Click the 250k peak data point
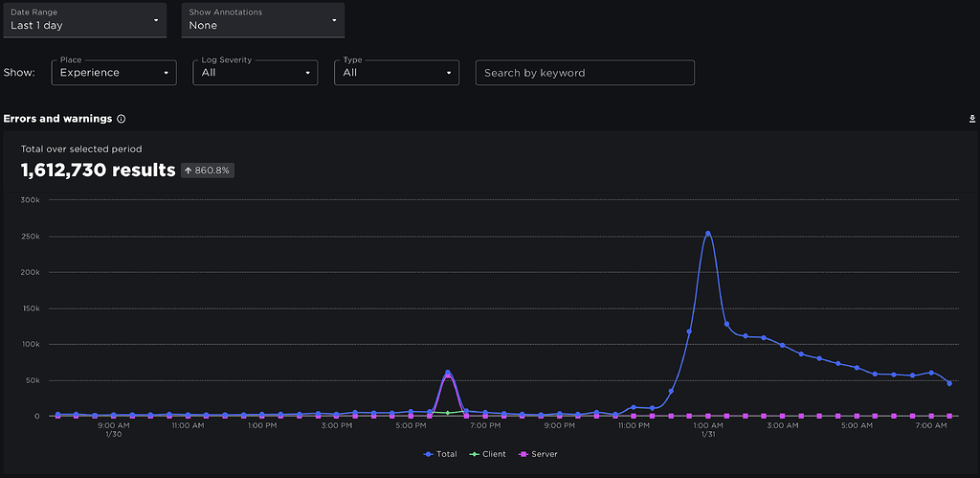The image size is (980, 478). point(707,234)
